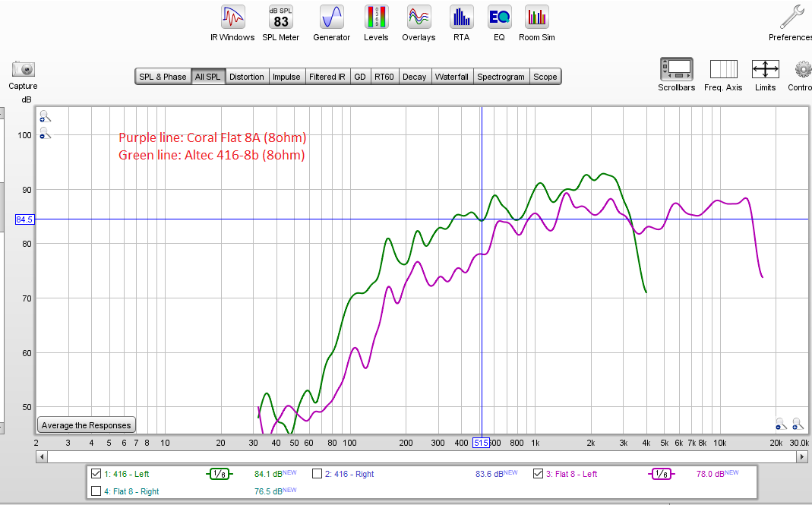This screenshot has width=812, height=505.
Task: Switch to Decay tab
Action: click(x=414, y=77)
